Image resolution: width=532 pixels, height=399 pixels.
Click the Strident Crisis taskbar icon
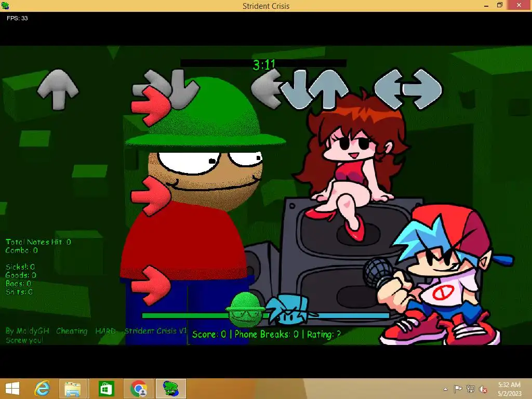click(171, 389)
